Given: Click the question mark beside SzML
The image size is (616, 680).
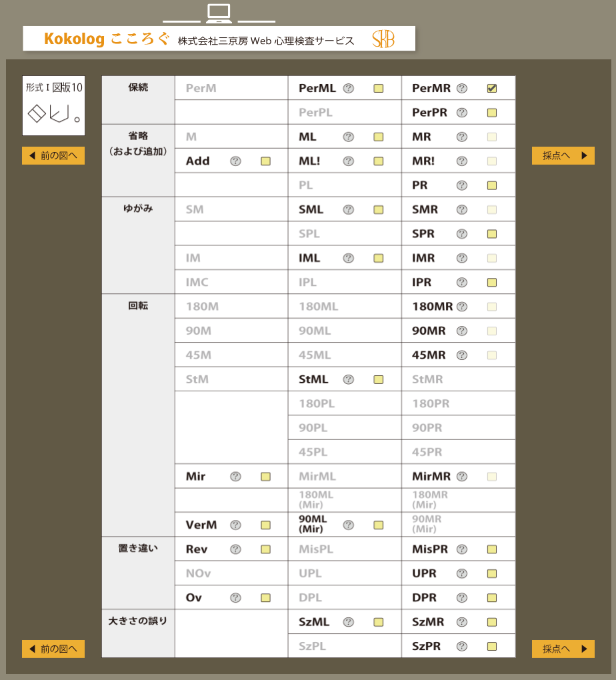Looking at the screenshot, I should click(348, 623).
